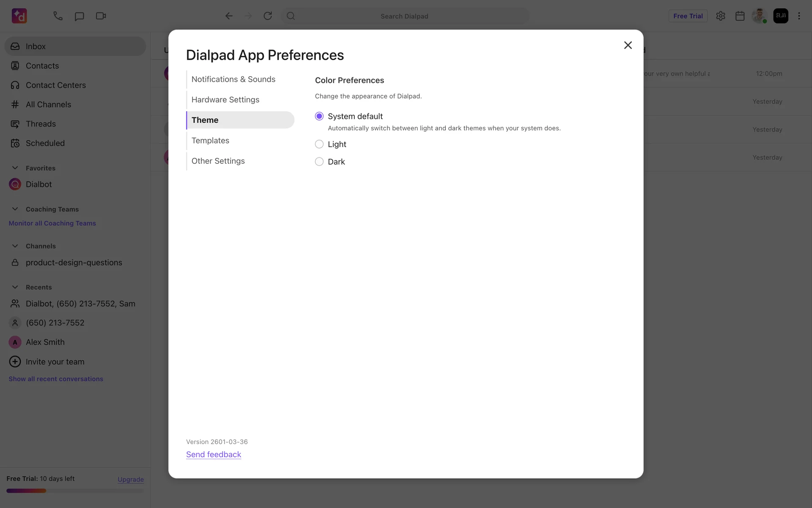Collapse the Recents section
This screenshot has height=508, width=812.
coord(15,287)
